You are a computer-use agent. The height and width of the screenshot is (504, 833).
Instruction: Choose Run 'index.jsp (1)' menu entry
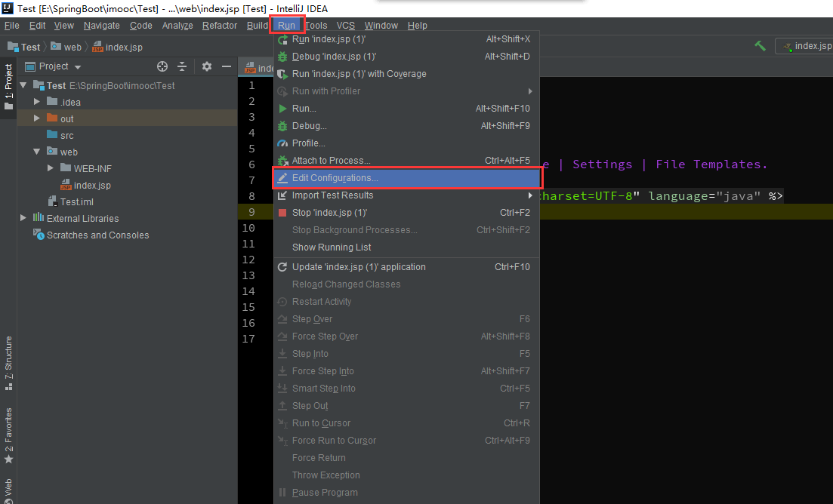pyautogui.click(x=407, y=39)
